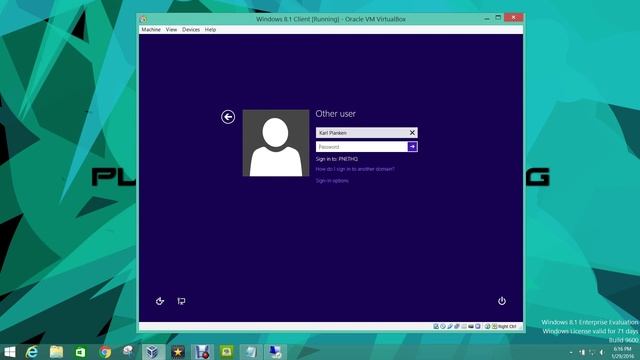This screenshot has height=360, width=640.
Task: Open the View menu
Action: tap(171, 30)
